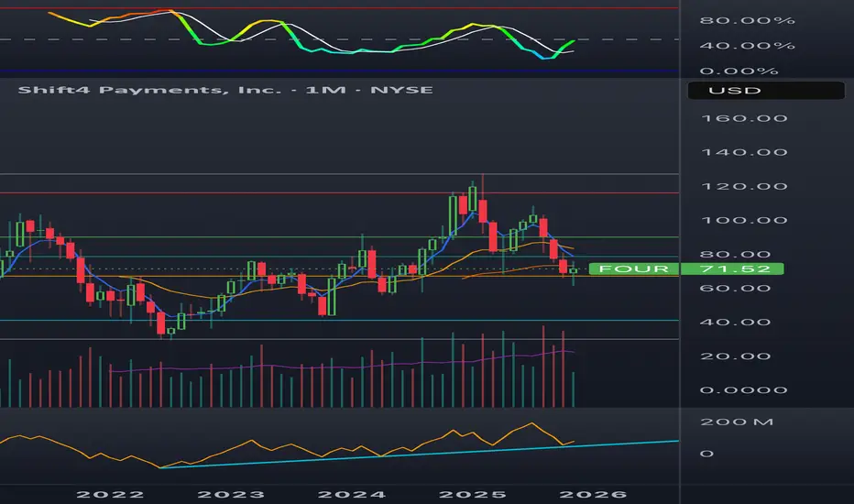The width and height of the screenshot is (854, 504).
Task: Click the 2026 time axis label
Action: coord(593,495)
